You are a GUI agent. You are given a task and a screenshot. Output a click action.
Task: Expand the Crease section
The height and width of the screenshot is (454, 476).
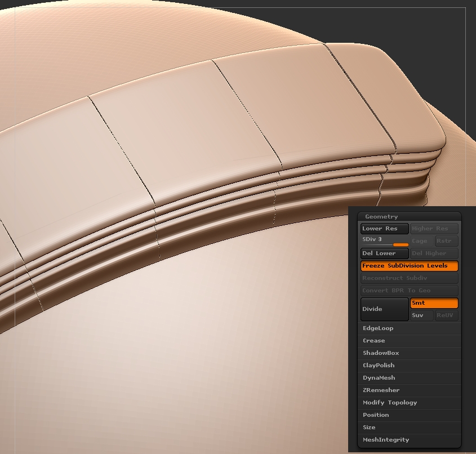point(374,341)
